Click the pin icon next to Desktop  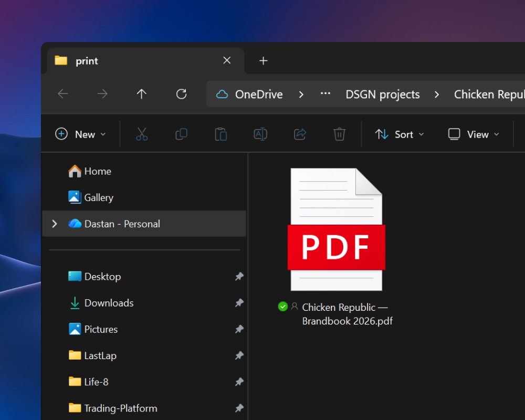click(x=239, y=277)
